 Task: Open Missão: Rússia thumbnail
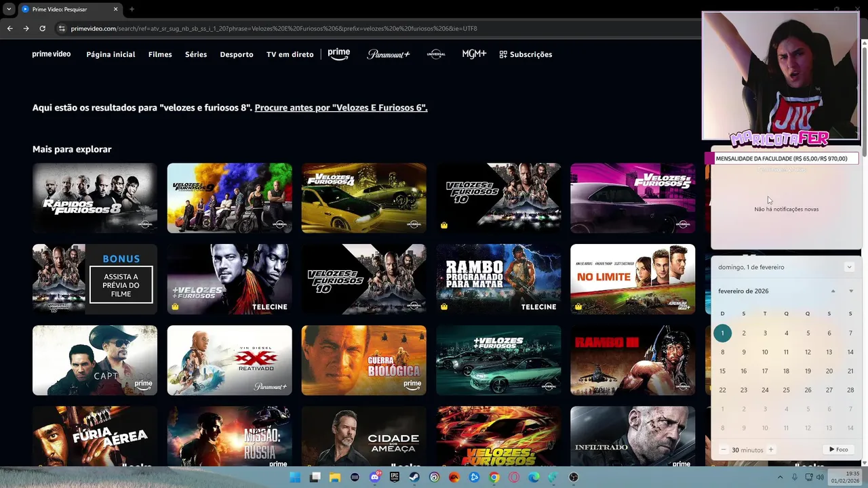pos(230,436)
